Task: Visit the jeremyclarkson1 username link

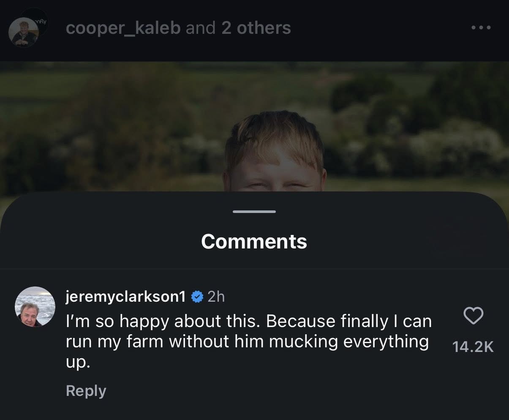Action: coord(125,297)
